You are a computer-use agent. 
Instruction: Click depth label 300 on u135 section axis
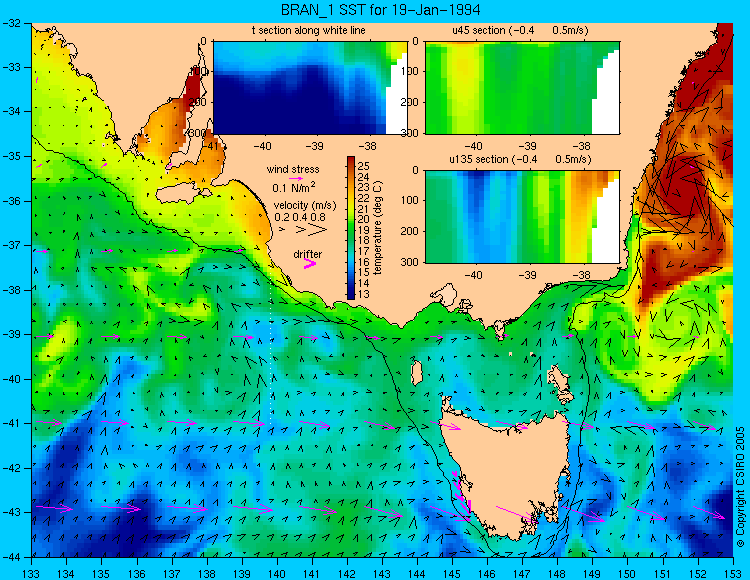(410, 262)
